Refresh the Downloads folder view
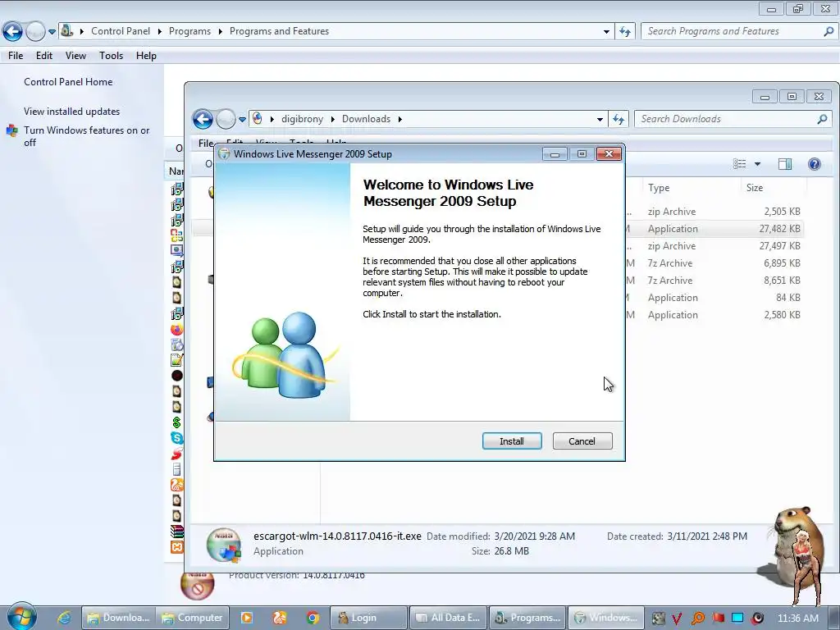 619,119
